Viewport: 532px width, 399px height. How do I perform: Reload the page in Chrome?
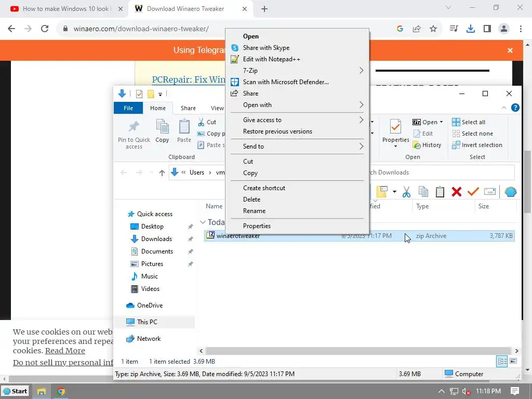[x=45, y=29]
